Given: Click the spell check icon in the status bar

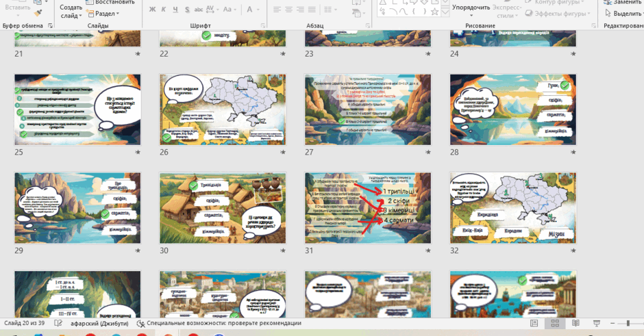Looking at the screenshot, I should pyautogui.click(x=58, y=323).
